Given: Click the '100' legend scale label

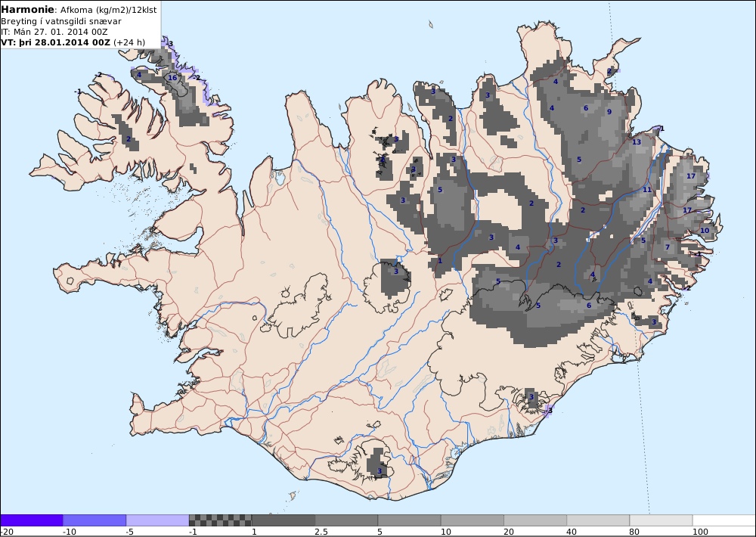Looking at the screenshot, I should (701, 532).
